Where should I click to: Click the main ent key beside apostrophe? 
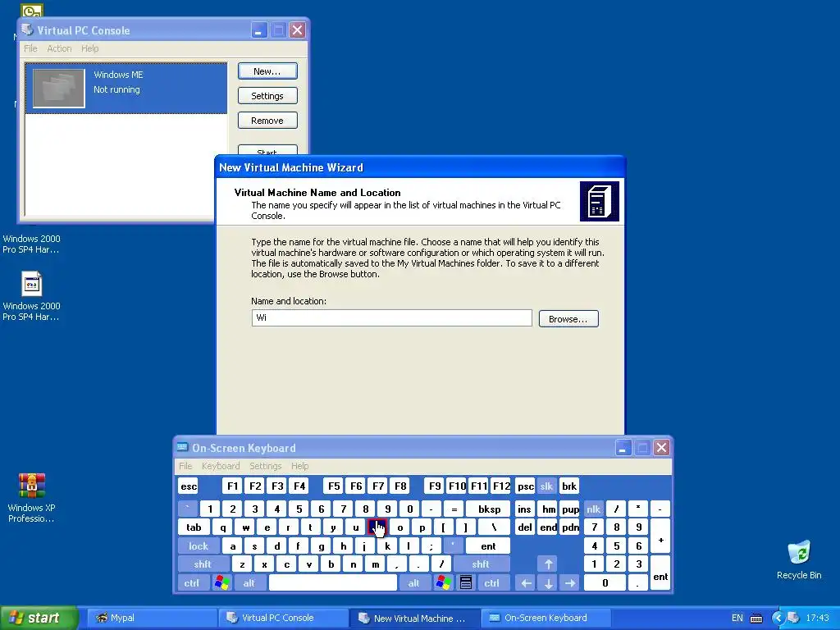488,546
